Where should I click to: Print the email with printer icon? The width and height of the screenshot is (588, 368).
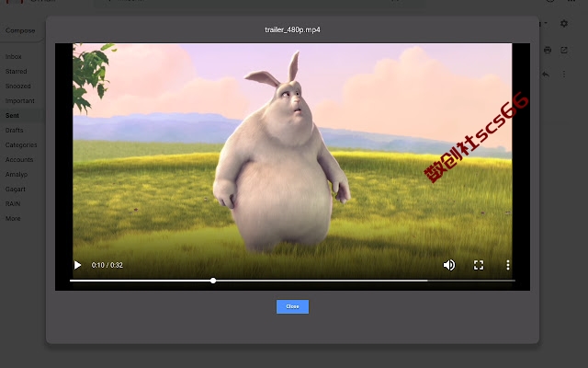point(548,50)
